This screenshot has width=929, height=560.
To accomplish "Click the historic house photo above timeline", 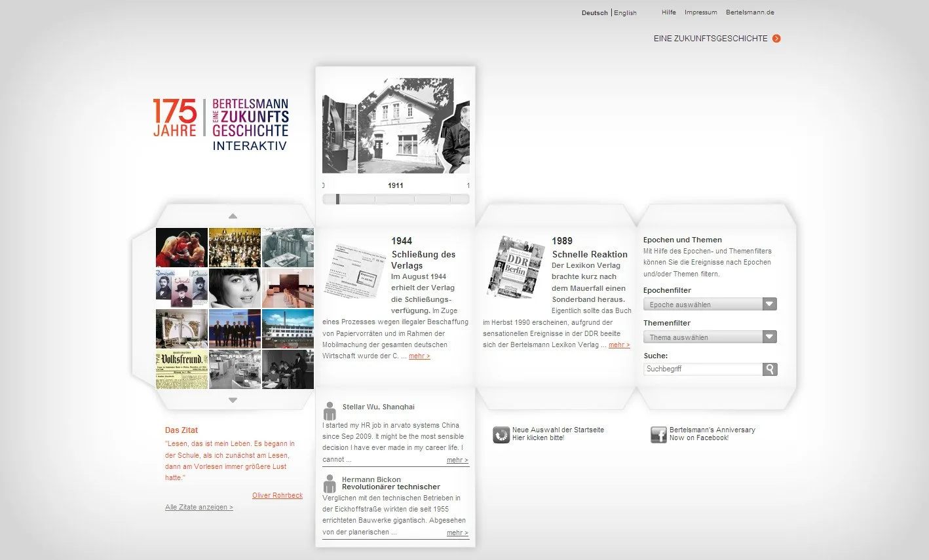I will 396,126.
